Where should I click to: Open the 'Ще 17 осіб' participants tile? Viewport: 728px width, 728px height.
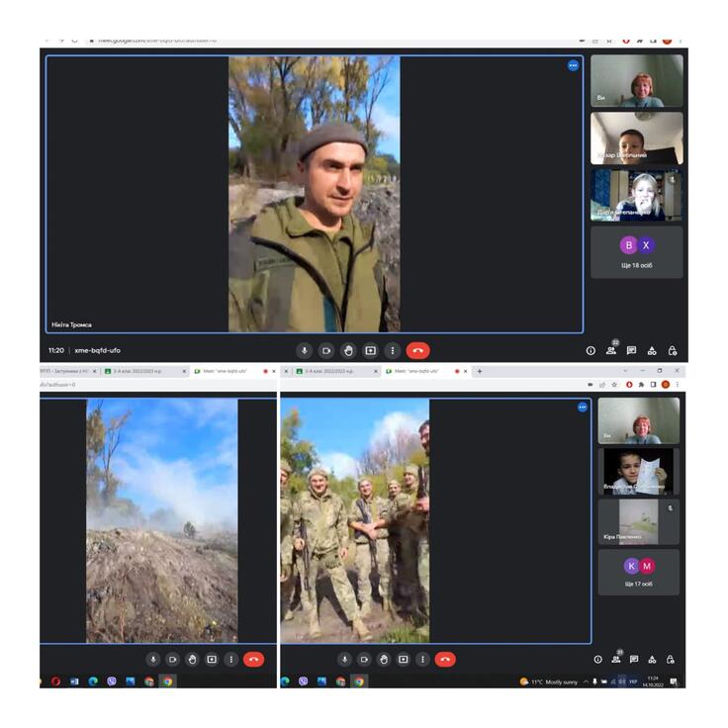tap(638, 573)
